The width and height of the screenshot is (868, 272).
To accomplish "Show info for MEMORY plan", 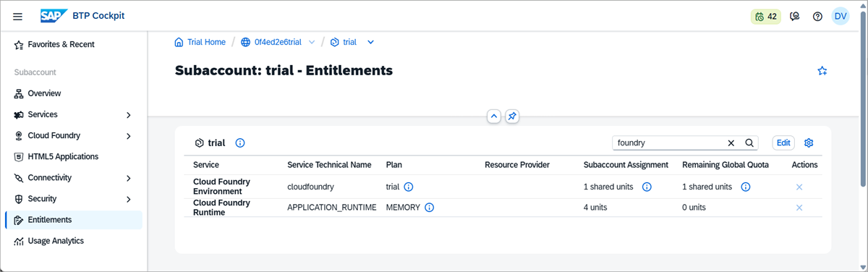I will click(x=429, y=208).
